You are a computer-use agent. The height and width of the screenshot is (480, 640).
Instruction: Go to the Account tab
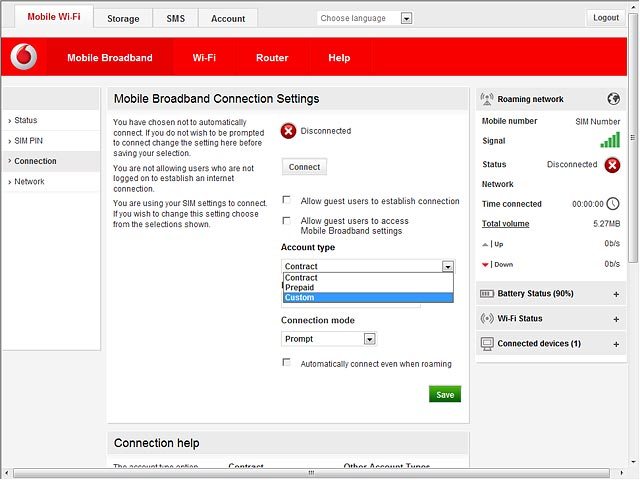(228, 19)
